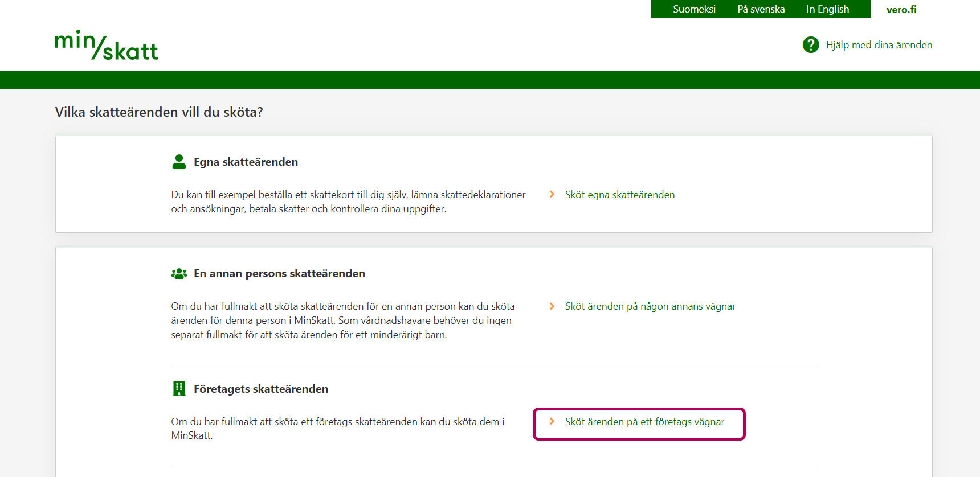Click the Egna skatteärenden heading

(x=246, y=162)
